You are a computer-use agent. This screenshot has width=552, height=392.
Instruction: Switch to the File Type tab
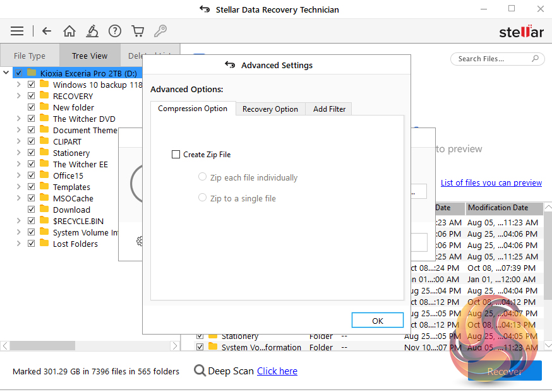30,56
